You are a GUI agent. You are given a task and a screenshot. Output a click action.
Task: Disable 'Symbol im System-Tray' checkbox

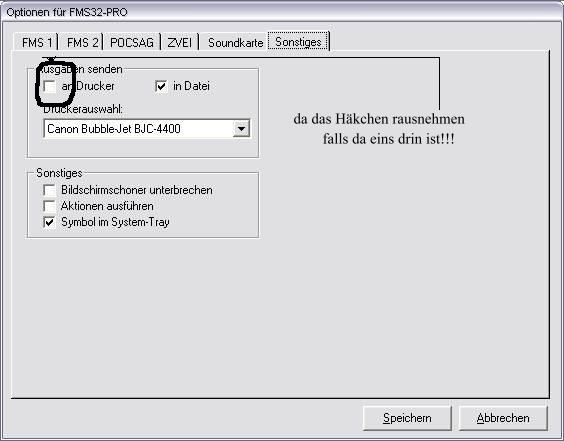pos(49,222)
